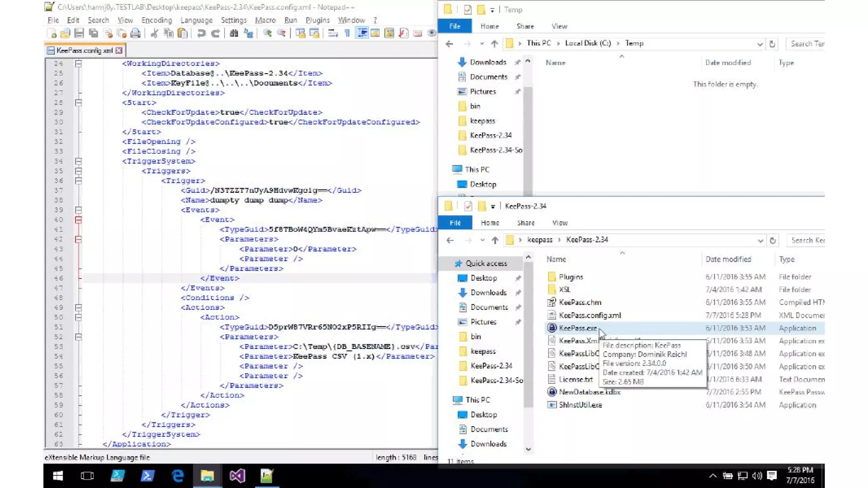
Task: Click the blue File button in KeePass-2.34 explorer
Action: [x=455, y=223]
